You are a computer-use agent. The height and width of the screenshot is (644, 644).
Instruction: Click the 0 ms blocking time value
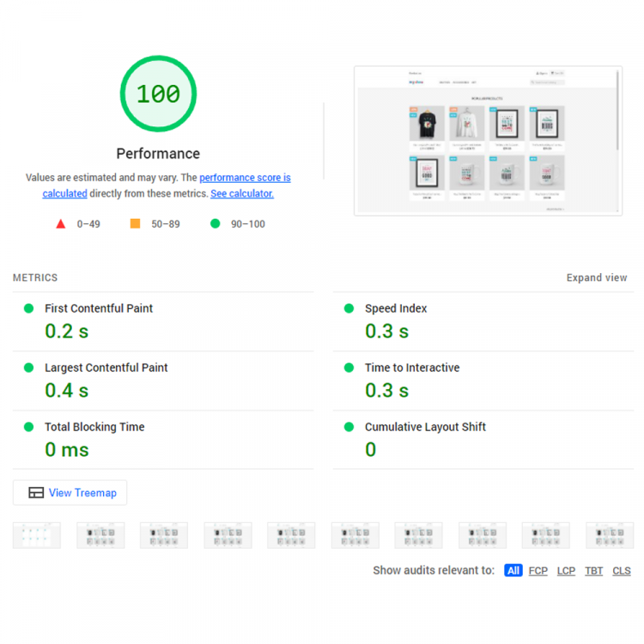66,449
